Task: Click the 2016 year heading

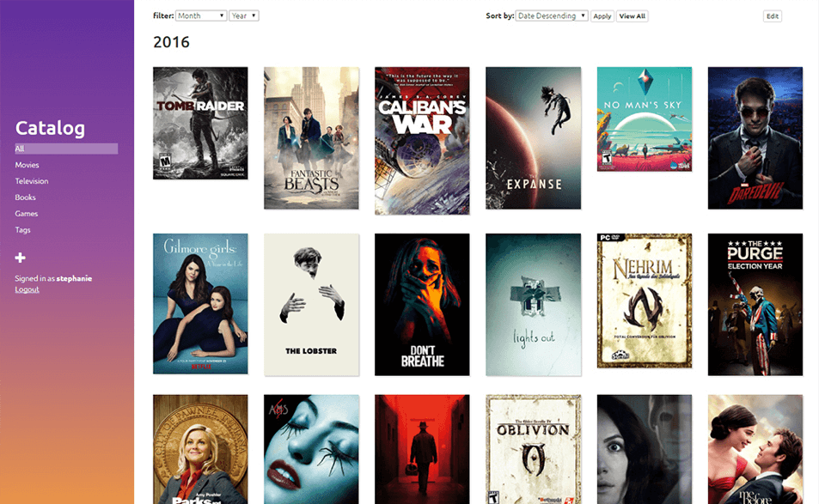Action: 171,42
